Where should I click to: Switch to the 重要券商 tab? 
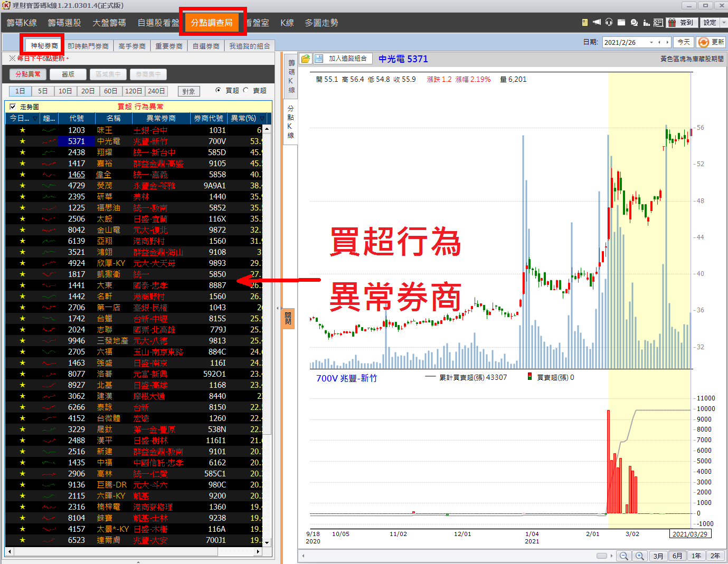click(x=169, y=46)
